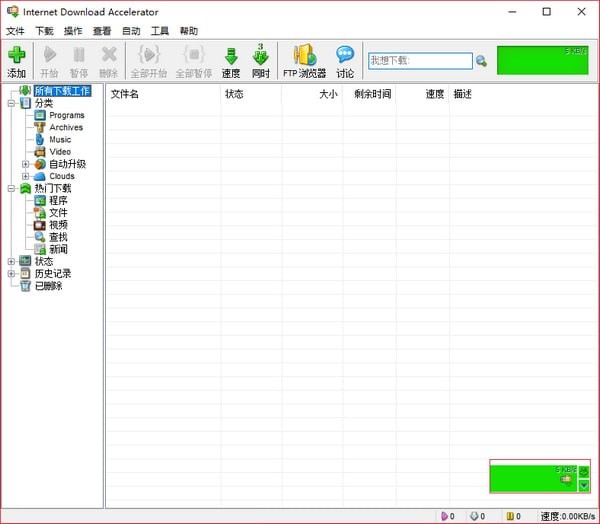Expand the 历史记录 tree node
The width and height of the screenshot is (600, 524).
(x=11, y=273)
